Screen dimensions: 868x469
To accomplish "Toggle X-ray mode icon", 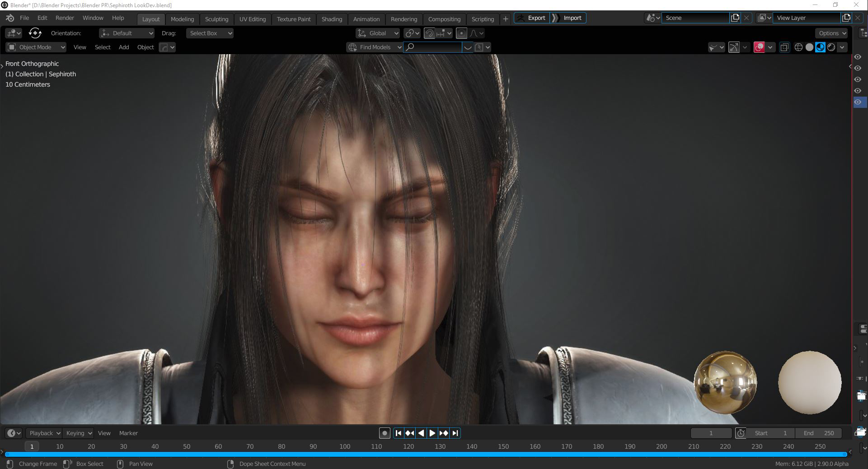I will click(785, 47).
